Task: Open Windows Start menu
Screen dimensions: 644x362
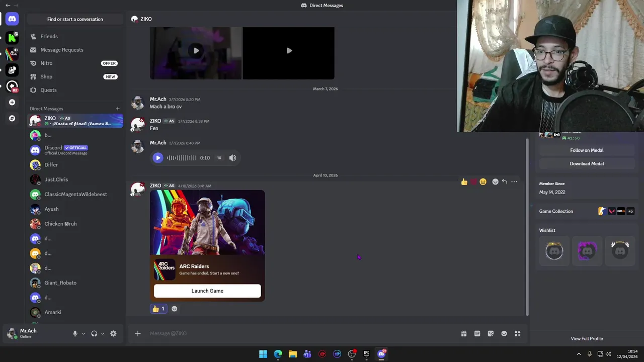Action: click(263, 354)
